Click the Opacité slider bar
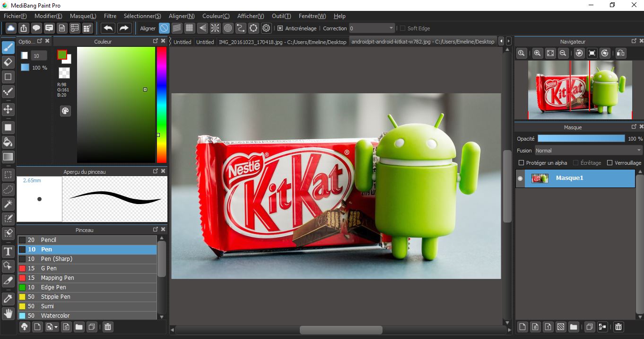The height and width of the screenshot is (339, 644). coord(581,139)
